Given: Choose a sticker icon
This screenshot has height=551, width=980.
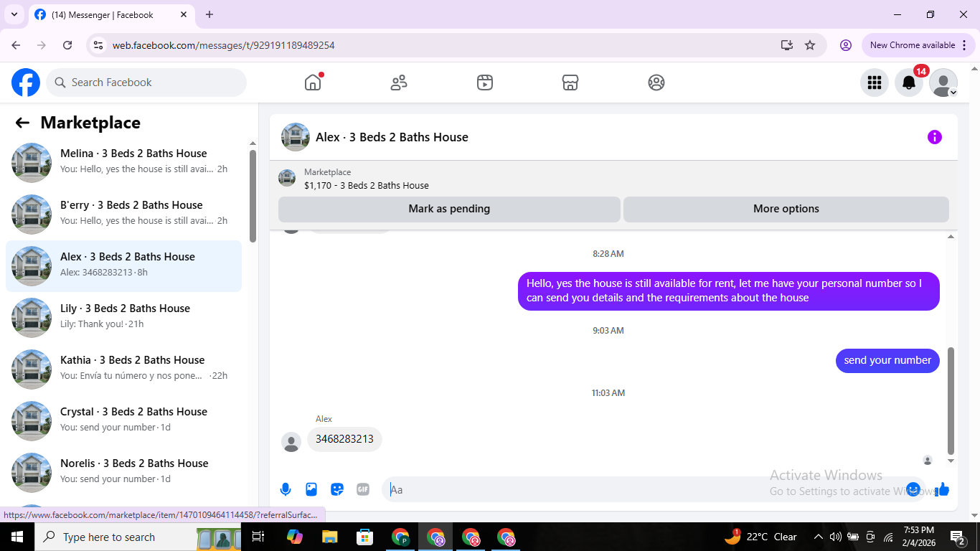Looking at the screenshot, I should point(337,489).
